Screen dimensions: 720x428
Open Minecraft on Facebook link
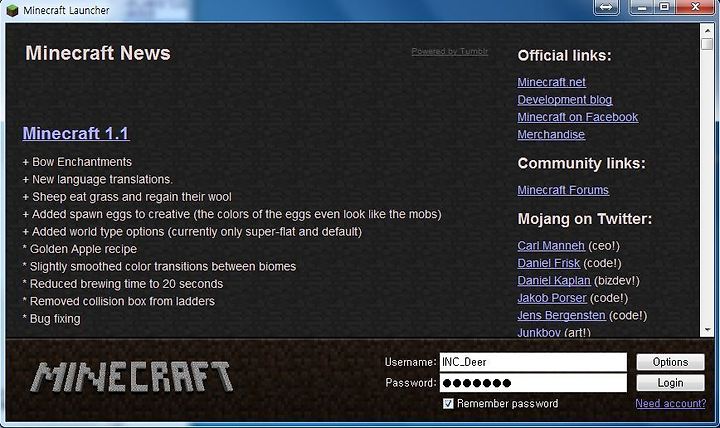point(578,117)
